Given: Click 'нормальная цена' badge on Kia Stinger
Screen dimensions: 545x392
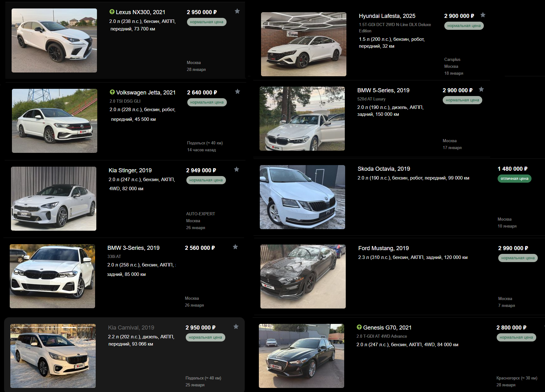Looking at the screenshot, I should (206, 180).
